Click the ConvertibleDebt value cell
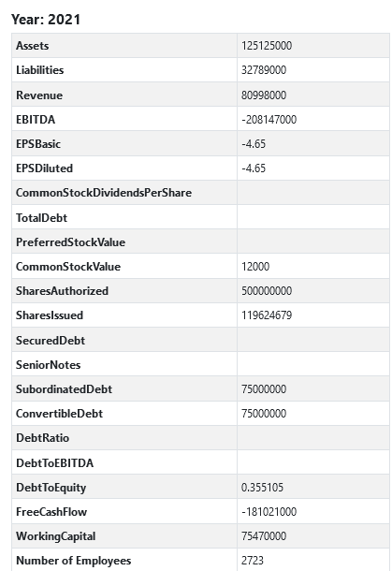The image size is (392, 571). tap(313, 414)
